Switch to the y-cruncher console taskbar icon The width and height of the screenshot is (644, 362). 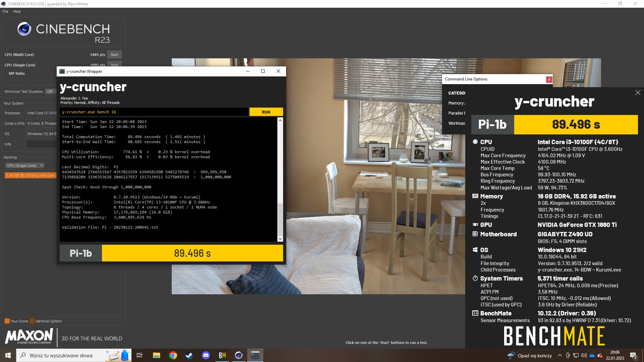pos(255,355)
